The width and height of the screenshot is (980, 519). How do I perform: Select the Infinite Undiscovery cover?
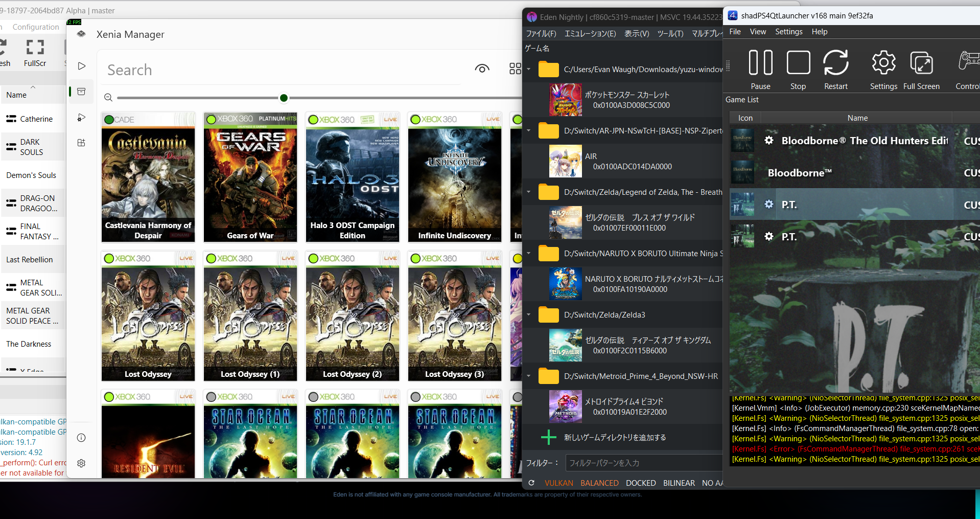pos(455,177)
